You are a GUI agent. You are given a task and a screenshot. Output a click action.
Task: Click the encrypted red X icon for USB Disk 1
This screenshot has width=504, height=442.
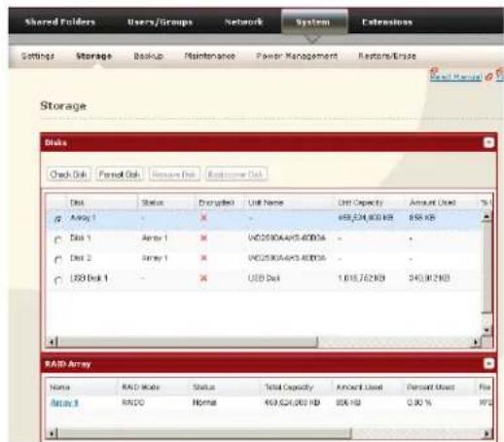203,278
